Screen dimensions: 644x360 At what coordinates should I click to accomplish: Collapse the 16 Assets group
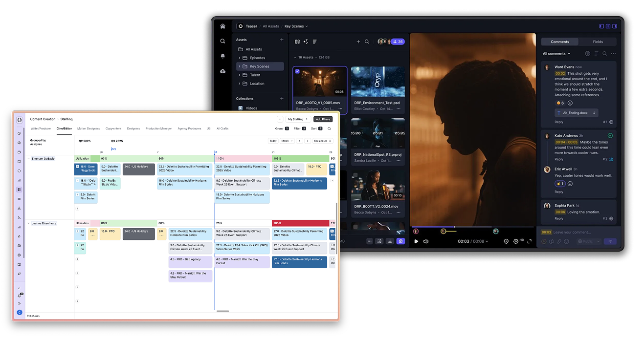(295, 57)
